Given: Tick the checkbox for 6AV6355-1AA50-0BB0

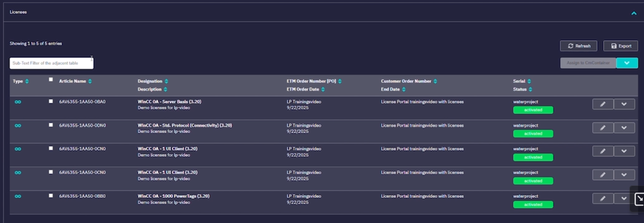Looking at the screenshot, I should coord(51,196).
